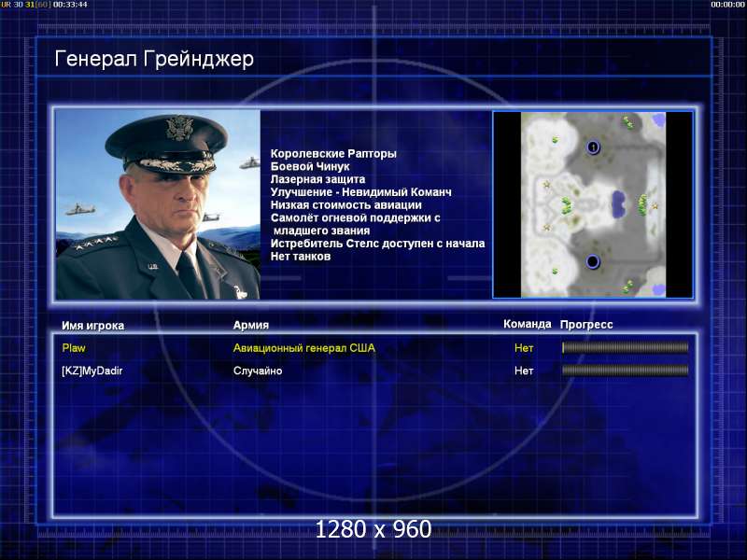Click start position marker 1 on map
The width and height of the screenshot is (747, 560).
click(x=593, y=147)
